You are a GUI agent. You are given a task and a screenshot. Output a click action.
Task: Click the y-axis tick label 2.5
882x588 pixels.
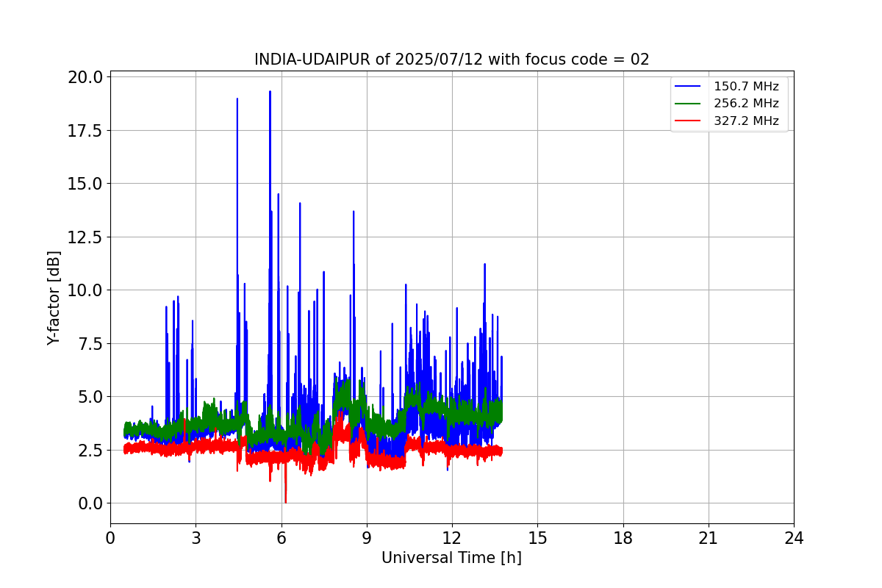click(x=90, y=450)
